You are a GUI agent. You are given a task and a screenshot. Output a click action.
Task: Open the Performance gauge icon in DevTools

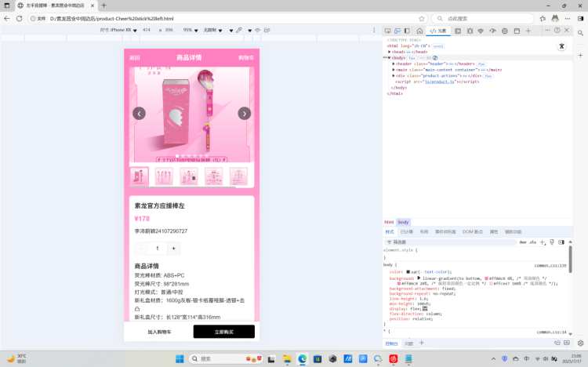[493, 31]
